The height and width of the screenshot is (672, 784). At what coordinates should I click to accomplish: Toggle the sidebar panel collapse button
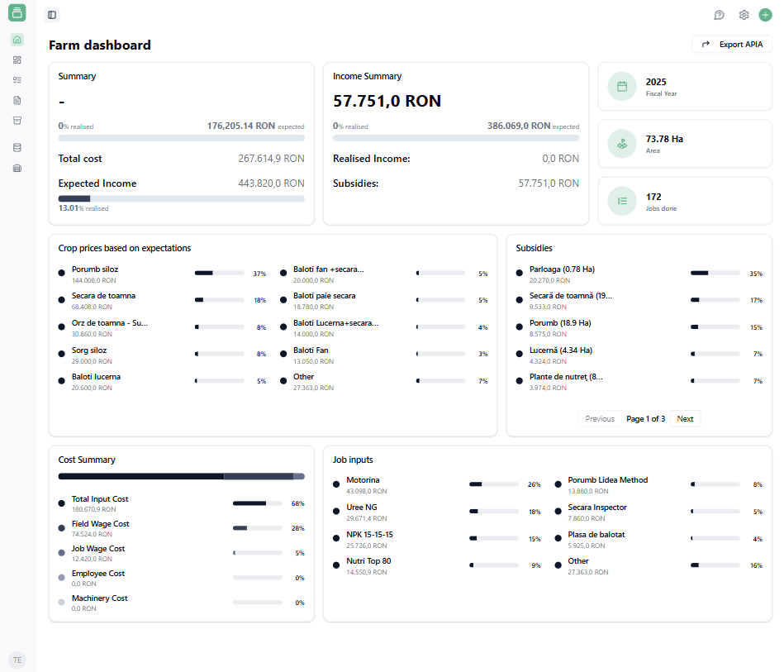[52, 15]
